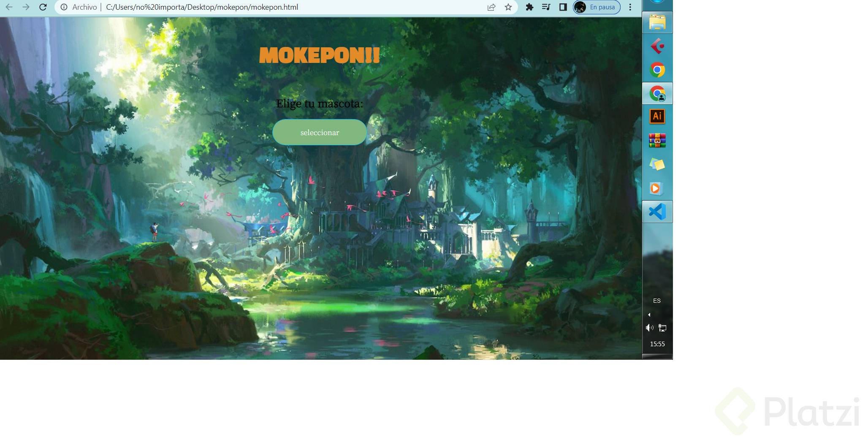The height and width of the screenshot is (440, 868).
Task: Open the ES language selector
Action: point(657,301)
